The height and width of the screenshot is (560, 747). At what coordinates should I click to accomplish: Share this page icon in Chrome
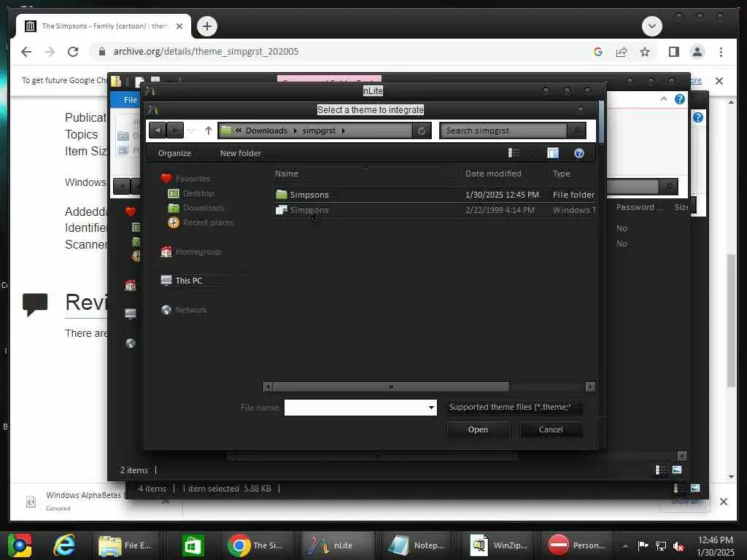point(622,52)
